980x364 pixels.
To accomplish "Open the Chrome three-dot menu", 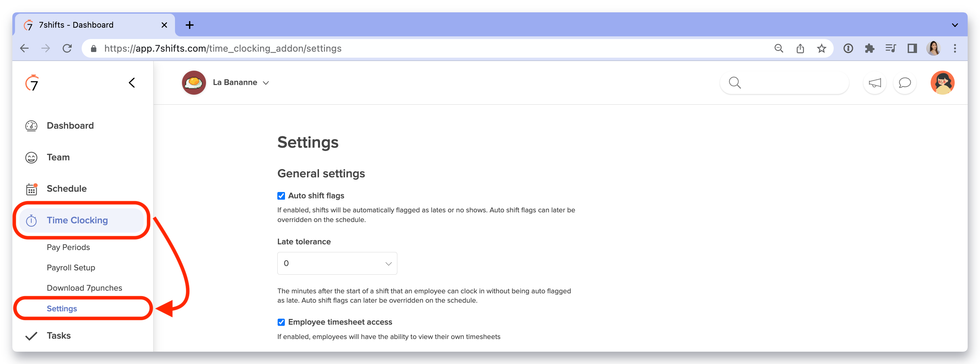I will click(x=955, y=48).
